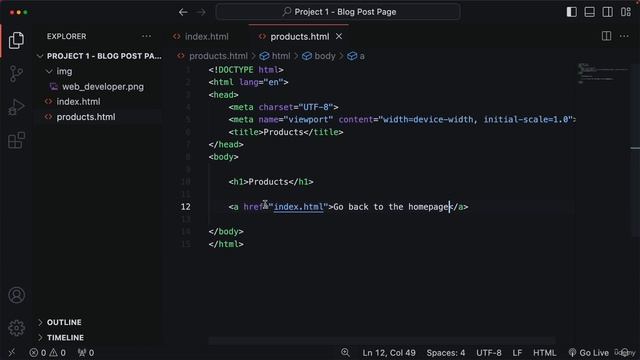Click the closing </html> tag line
Image resolution: width=640 pixels, height=360 pixels.
click(x=226, y=244)
